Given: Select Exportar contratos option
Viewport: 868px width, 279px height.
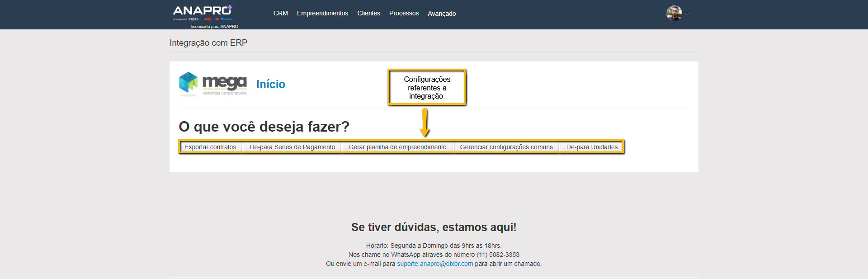Looking at the screenshot, I should [x=210, y=147].
